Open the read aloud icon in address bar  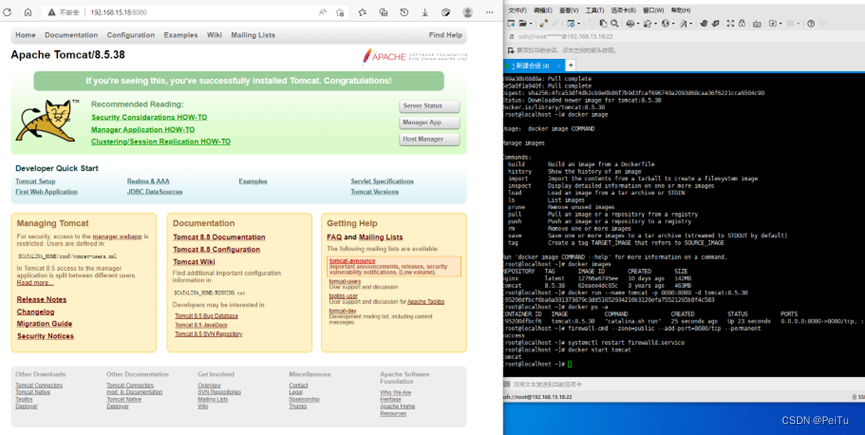[x=323, y=12]
